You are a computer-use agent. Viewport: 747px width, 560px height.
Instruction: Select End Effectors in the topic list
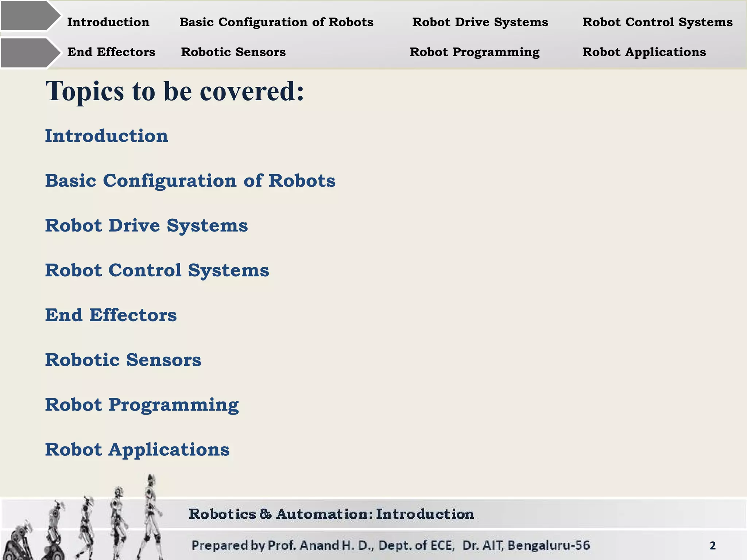point(111,315)
